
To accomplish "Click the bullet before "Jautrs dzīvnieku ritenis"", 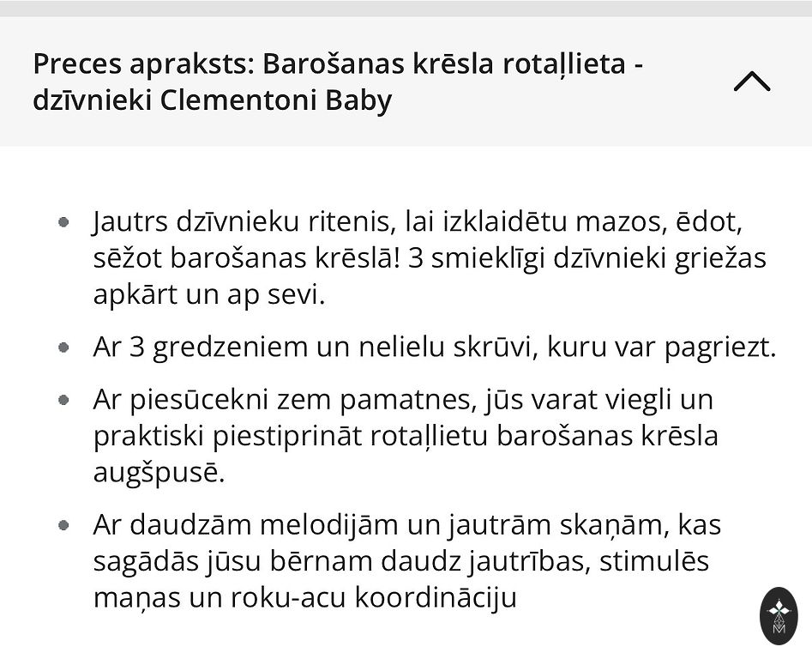I will tap(63, 222).
